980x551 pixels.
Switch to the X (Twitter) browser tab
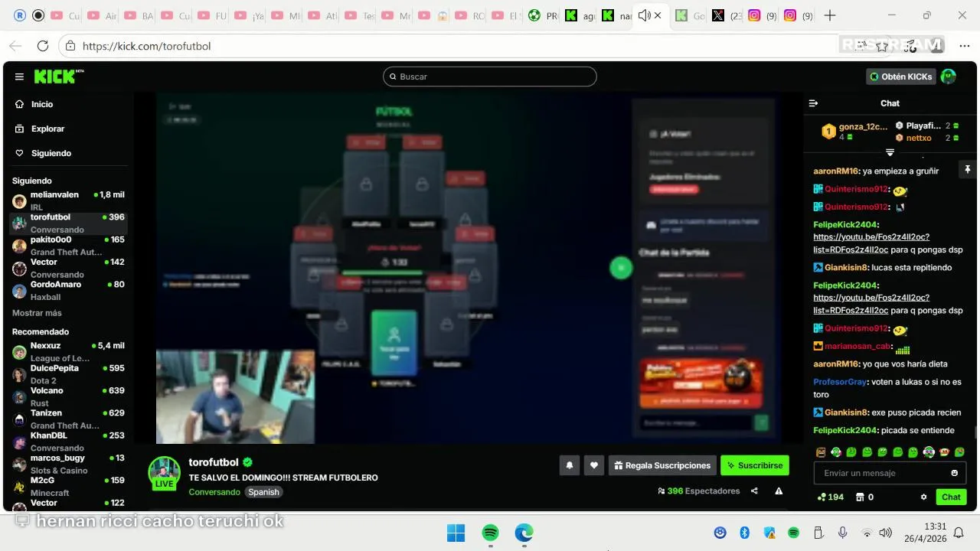pos(726,15)
